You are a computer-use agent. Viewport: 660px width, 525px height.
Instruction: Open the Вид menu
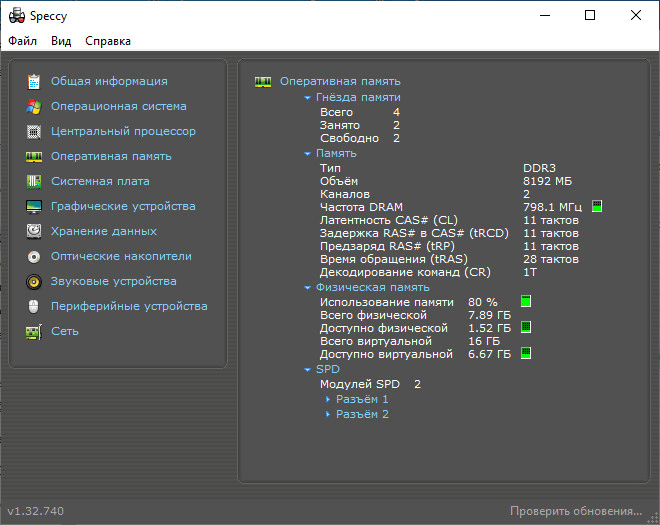pyautogui.click(x=61, y=41)
